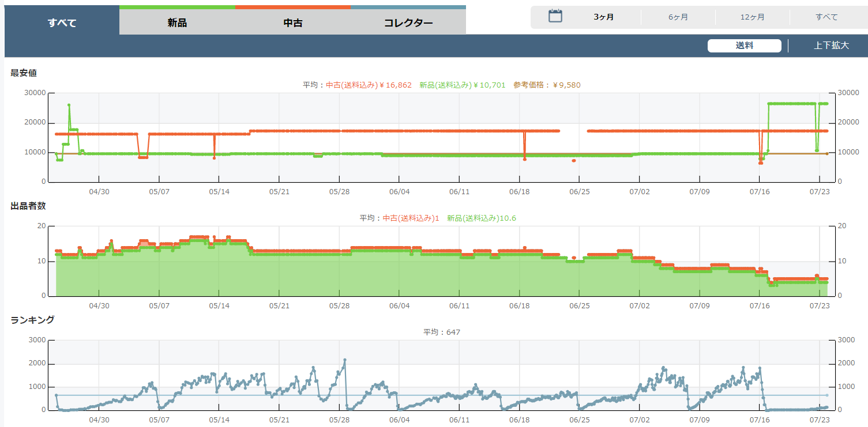This screenshot has height=427, width=868.
Task: Select the 3ヶ月 period option
Action: [603, 17]
